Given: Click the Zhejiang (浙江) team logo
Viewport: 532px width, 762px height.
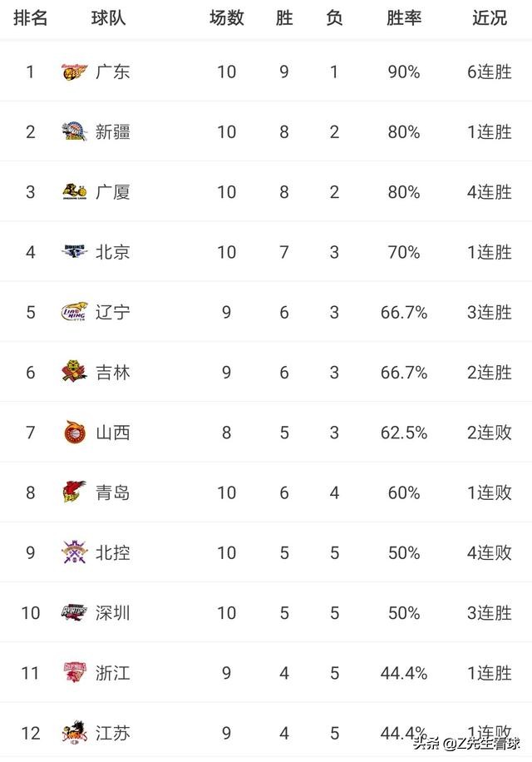Looking at the screenshot, I should [x=74, y=673].
